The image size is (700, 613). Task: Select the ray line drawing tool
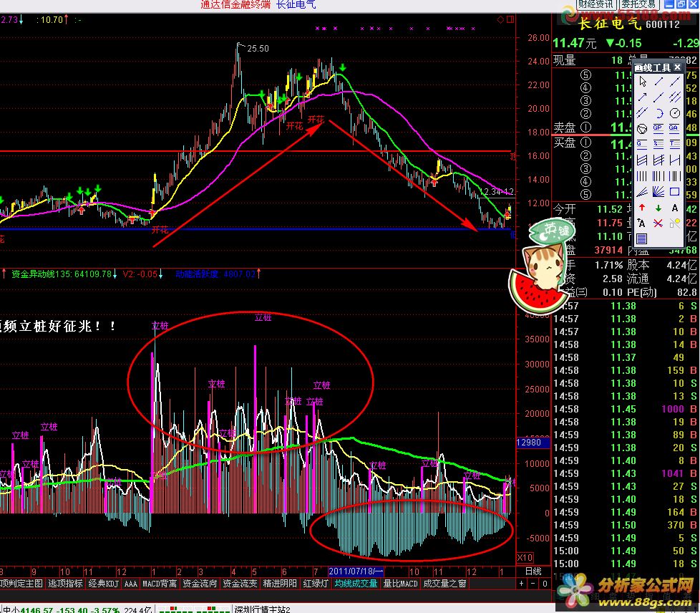click(658, 97)
